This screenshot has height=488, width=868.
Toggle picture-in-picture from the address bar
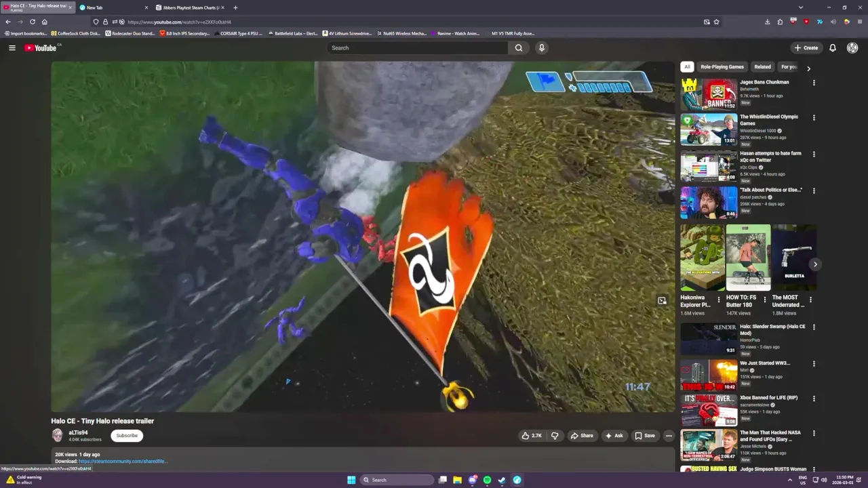coord(707,22)
